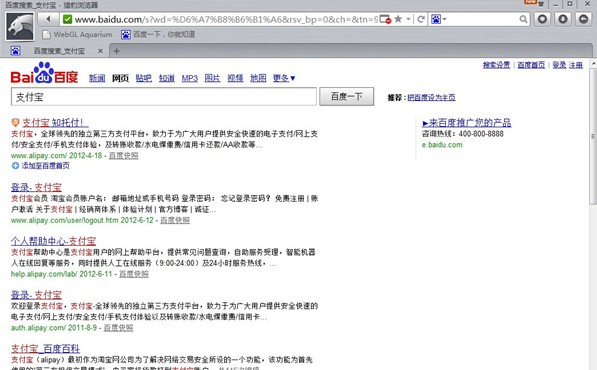Select the 百度搜索_支付宝 tab
Image resolution: width=597 pixels, height=370 pixels.
[x=59, y=51]
